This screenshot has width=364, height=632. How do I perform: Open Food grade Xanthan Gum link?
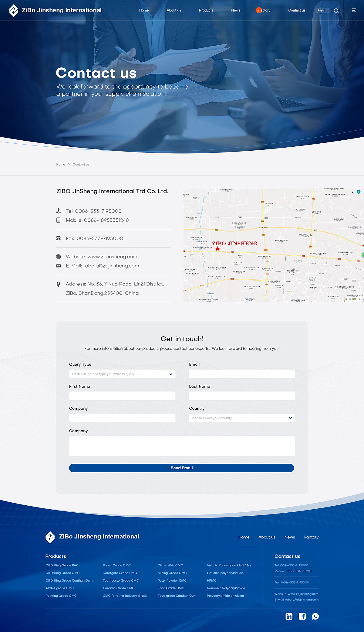point(177,596)
